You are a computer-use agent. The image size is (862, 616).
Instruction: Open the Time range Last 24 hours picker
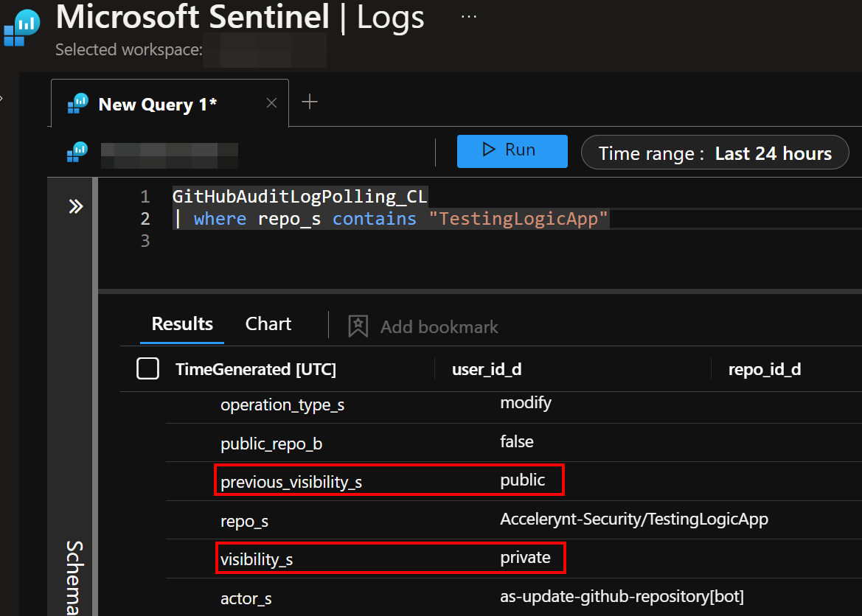pyautogui.click(x=715, y=153)
